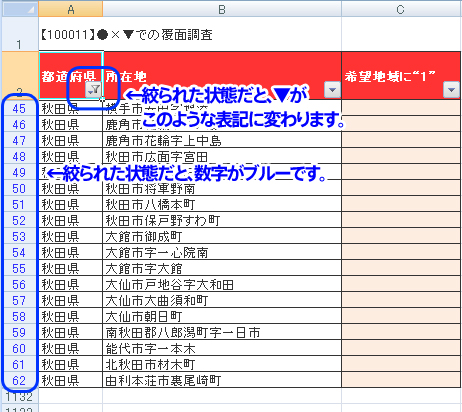This screenshot has height=412, width=462.
Task: Click cell 大館市字大館
Action: tap(222, 268)
